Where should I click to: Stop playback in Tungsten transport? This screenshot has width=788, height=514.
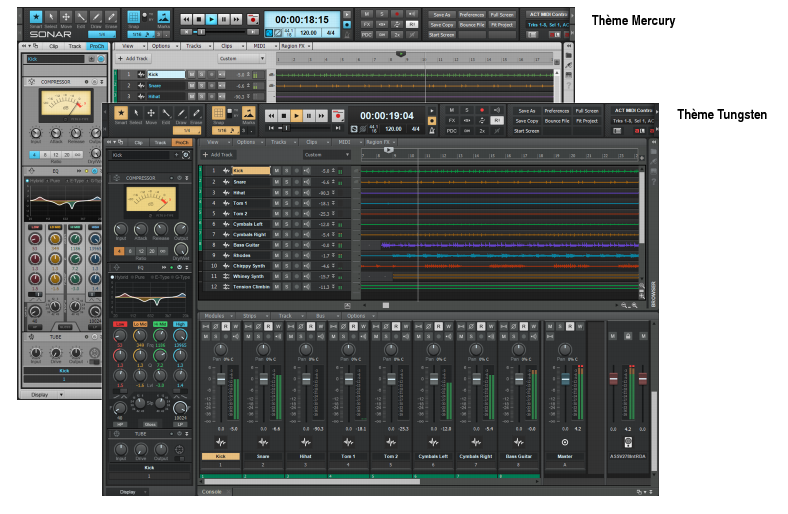click(284, 115)
